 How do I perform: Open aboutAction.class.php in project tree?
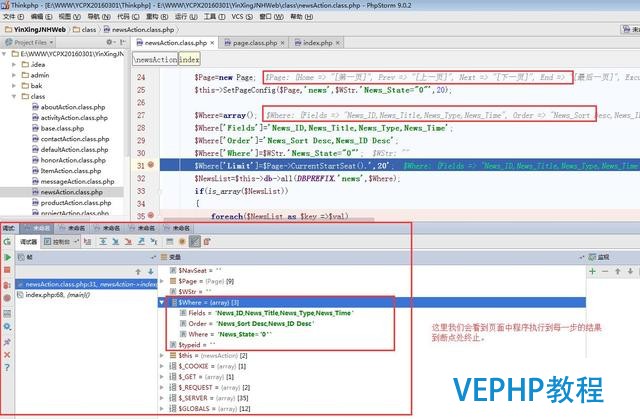[73, 107]
